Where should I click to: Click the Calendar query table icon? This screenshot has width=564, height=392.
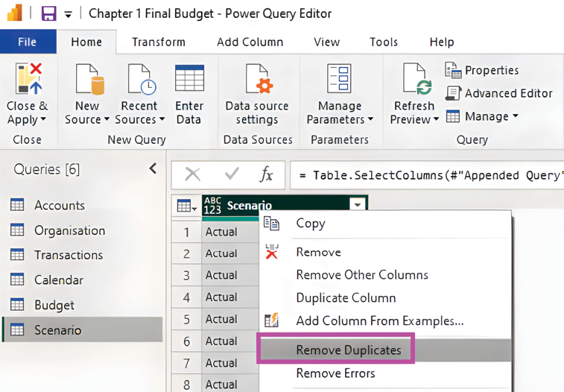point(17,279)
